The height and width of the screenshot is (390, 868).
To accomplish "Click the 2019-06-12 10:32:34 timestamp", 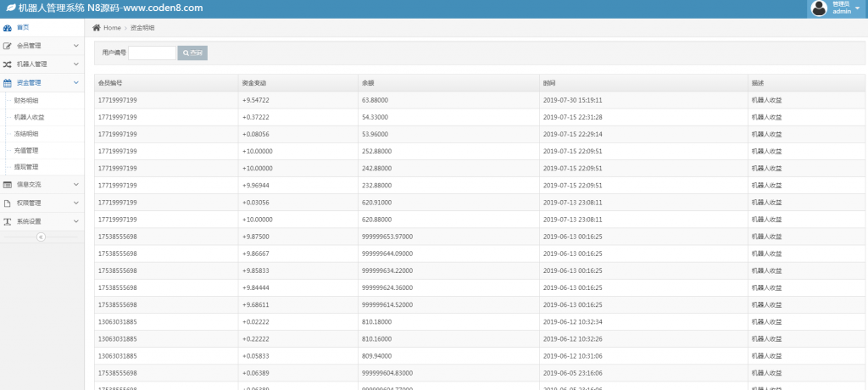I will [x=572, y=322].
